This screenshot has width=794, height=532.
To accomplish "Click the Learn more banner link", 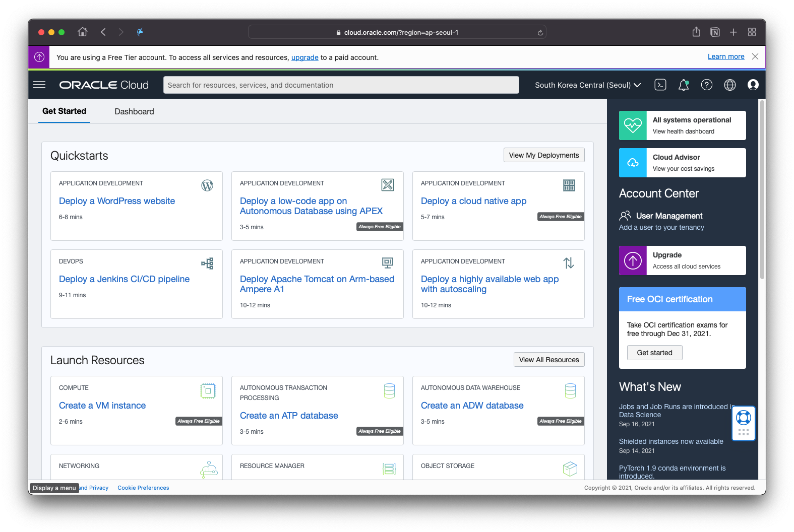I will pos(726,56).
